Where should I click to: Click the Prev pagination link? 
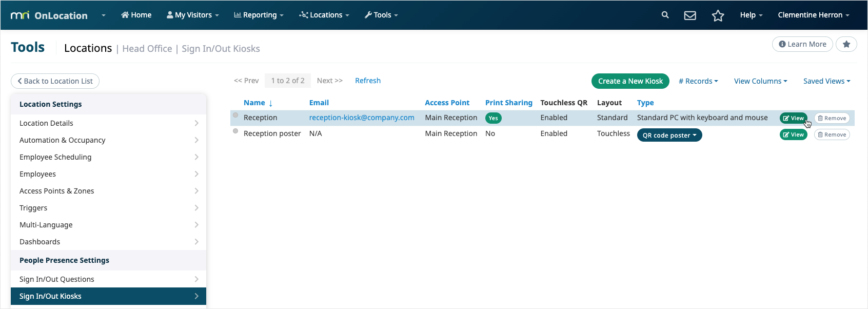point(246,81)
